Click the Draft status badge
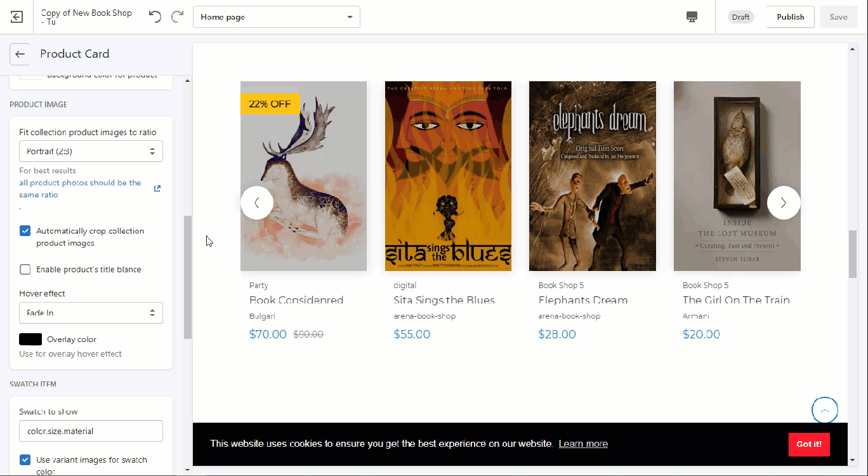This screenshot has height=476, width=868. (740, 17)
